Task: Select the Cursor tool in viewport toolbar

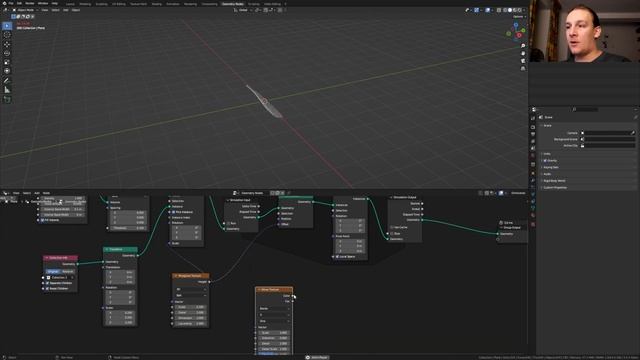Action: click(x=7, y=35)
